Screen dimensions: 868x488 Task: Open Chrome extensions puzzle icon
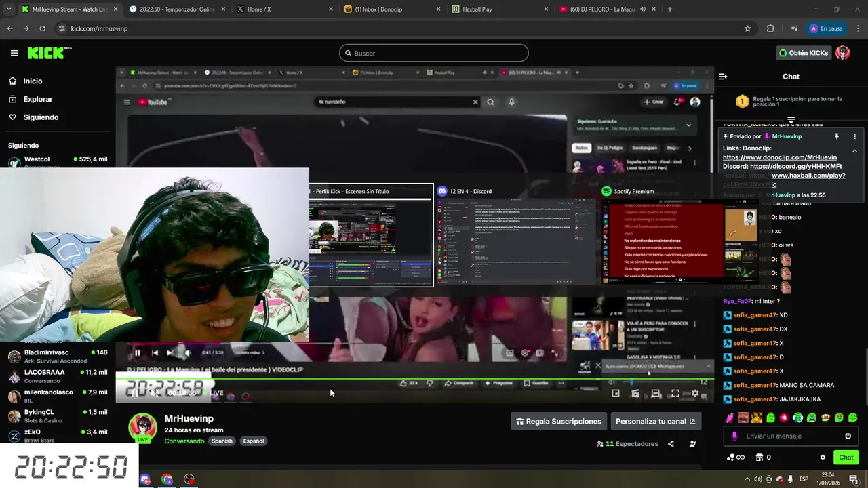point(770,28)
